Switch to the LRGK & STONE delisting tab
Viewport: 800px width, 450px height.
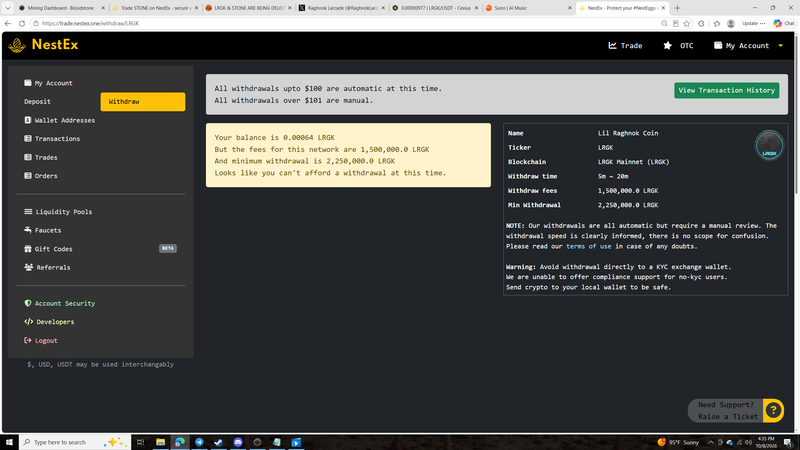tap(248, 8)
